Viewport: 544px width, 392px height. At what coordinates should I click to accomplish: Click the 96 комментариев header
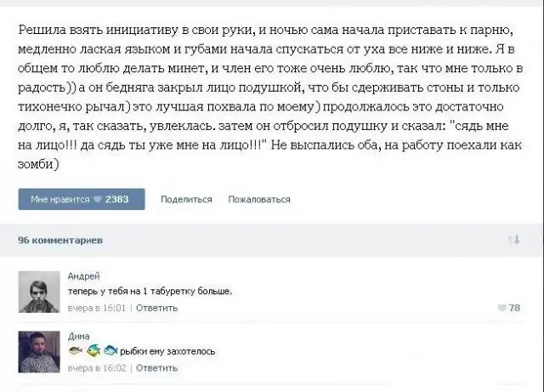tap(60, 241)
